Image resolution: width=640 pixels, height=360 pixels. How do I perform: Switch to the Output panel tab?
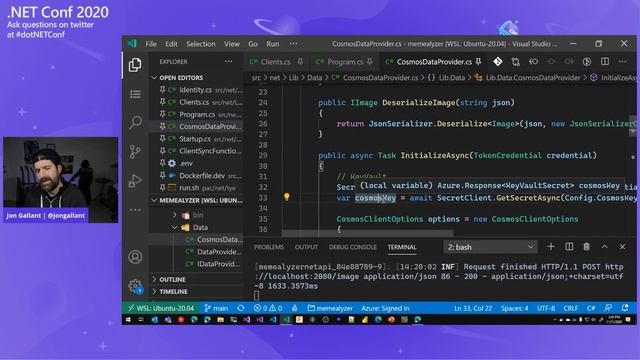point(306,247)
